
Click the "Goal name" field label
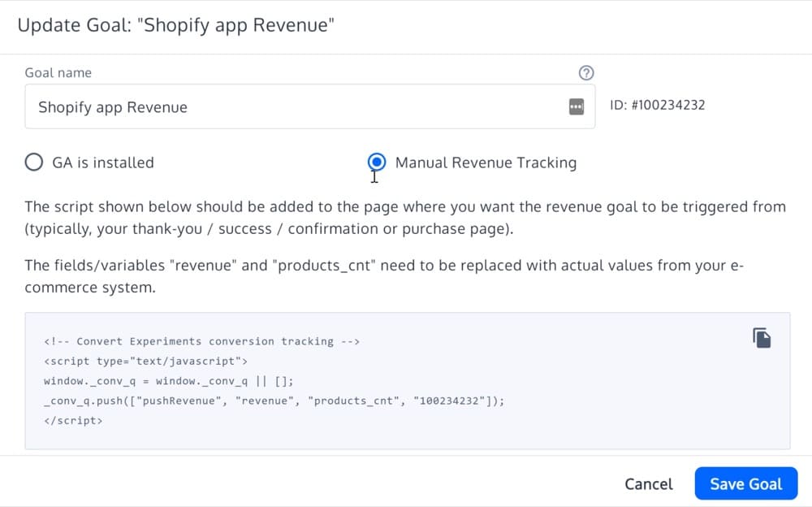click(x=58, y=73)
